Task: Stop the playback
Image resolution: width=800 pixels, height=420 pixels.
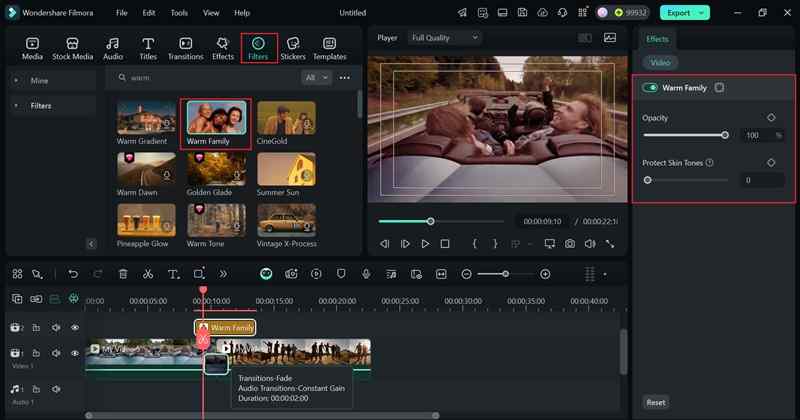Action: [445, 244]
